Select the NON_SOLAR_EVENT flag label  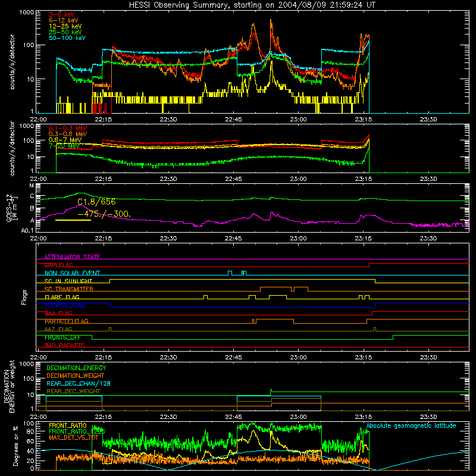click(72, 273)
